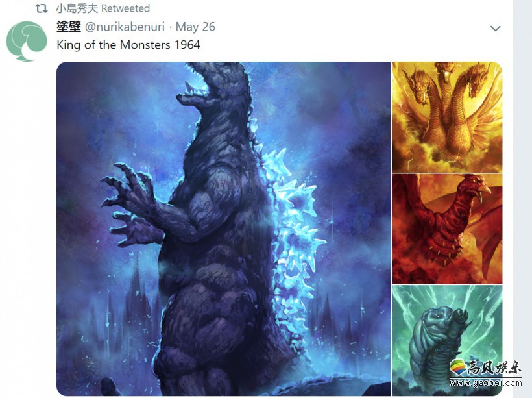The width and height of the screenshot is (532, 398).
Task: Click the www.gaobei.com watermark URL
Action: coord(485,383)
